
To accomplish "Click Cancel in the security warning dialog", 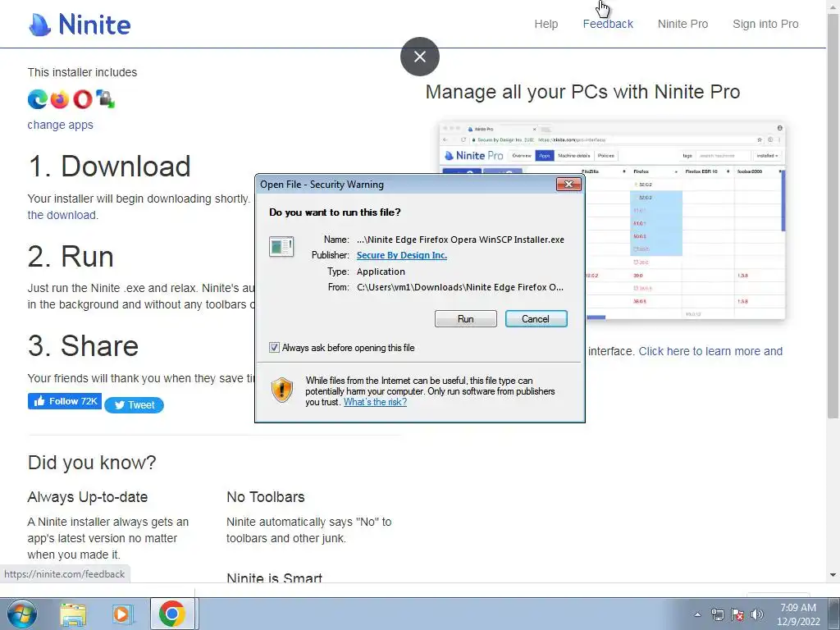I will [x=536, y=319].
